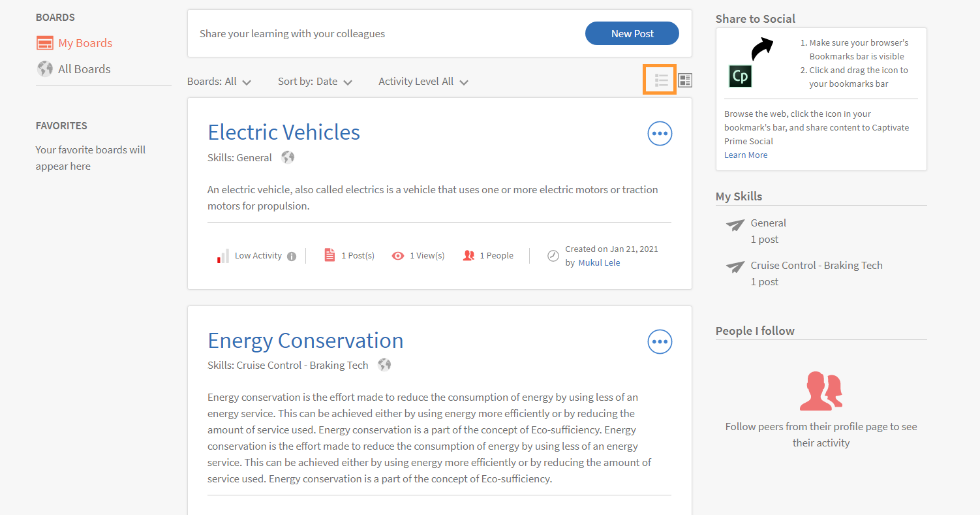This screenshot has height=515, width=980.
Task: Click the Captivate Prime bookmarklet icon
Action: tap(741, 76)
